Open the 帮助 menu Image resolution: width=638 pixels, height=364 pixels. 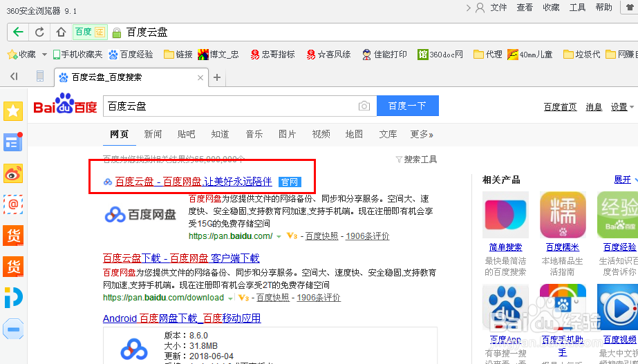pyautogui.click(x=603, y=8)
